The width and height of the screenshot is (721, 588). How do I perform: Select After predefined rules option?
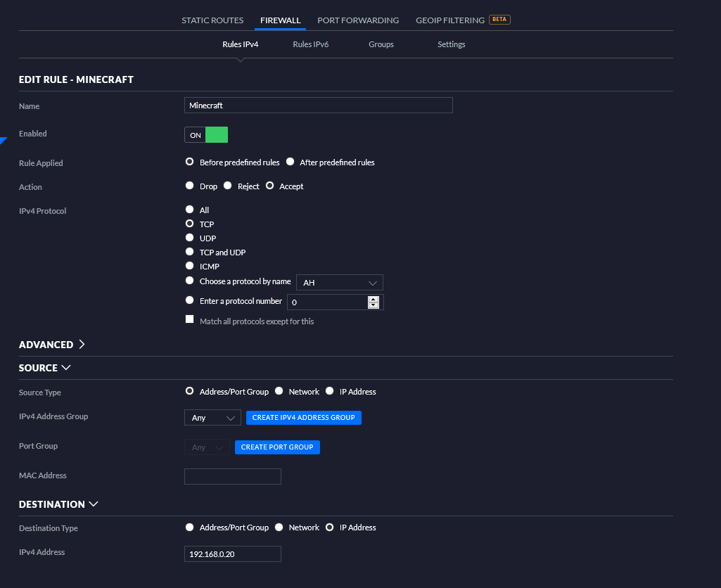point(290,162)
